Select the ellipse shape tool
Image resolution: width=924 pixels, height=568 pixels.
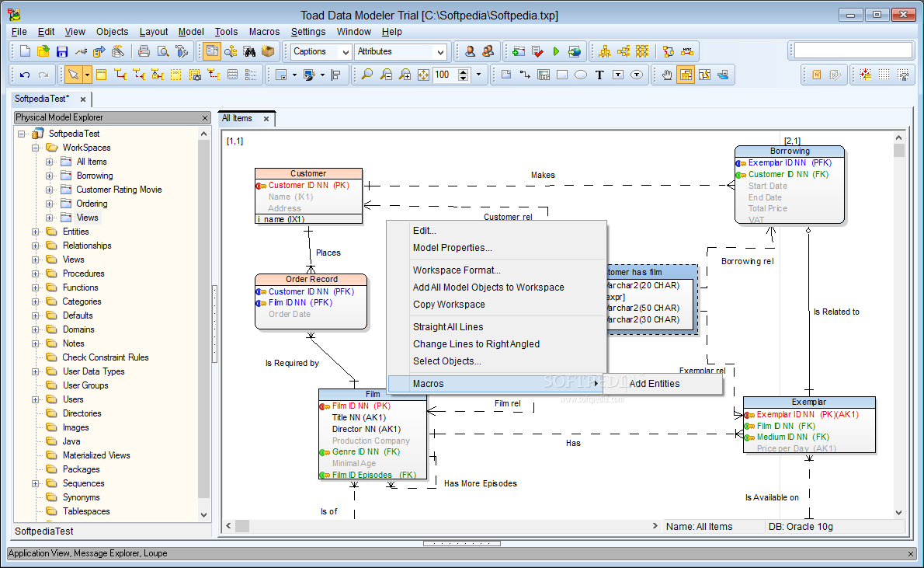[581, 75]
